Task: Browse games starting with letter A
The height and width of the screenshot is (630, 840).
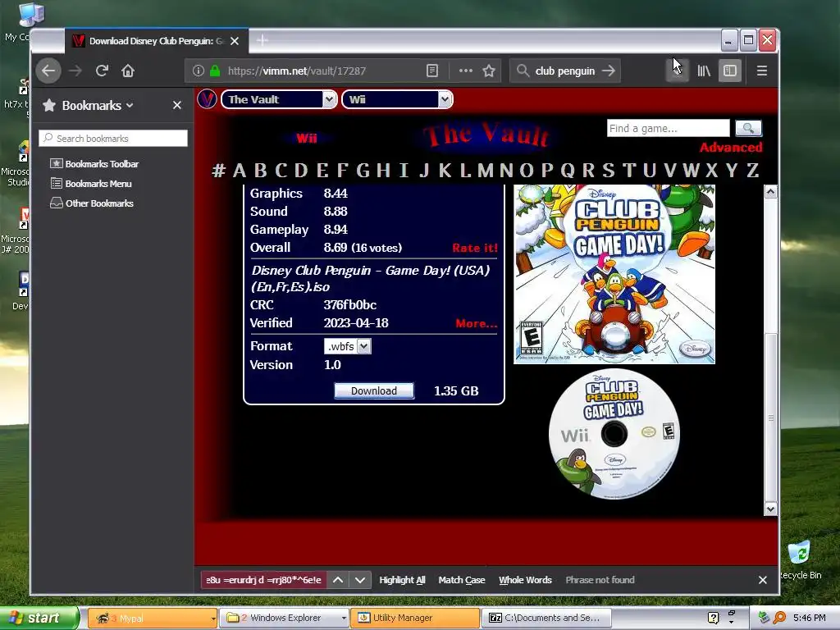Action: click(240, 171)
